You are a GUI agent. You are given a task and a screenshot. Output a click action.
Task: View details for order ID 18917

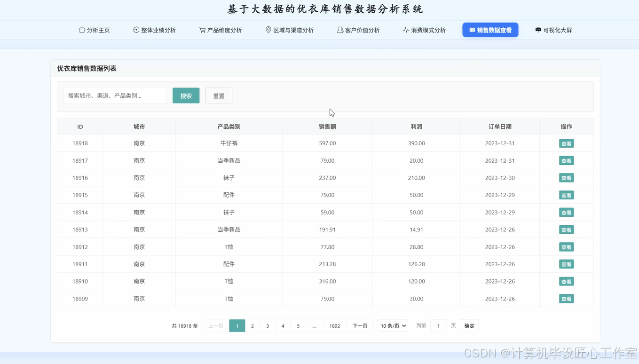pos(566,161)
